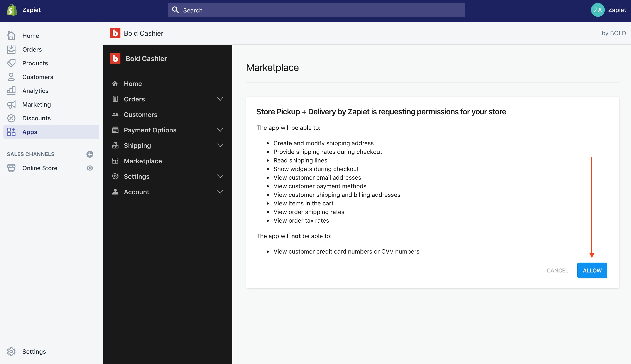Click the Shopify bag logo icon
Viewport: 631px width, 364px height.
12,10
